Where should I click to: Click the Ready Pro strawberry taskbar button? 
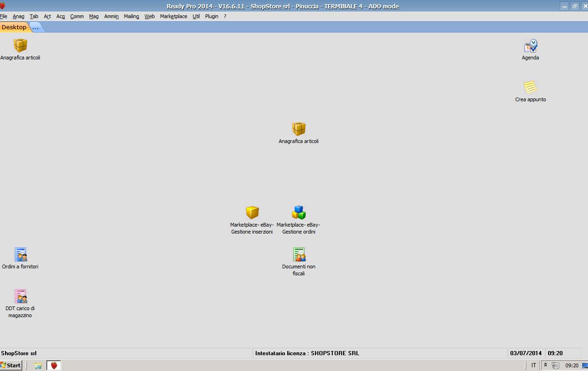pos(54,365)
